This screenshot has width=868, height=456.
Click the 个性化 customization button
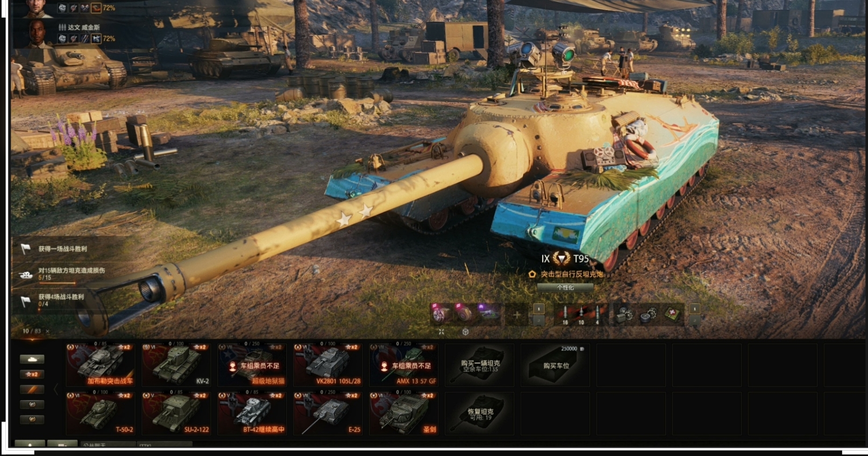[x=565, y=288]
